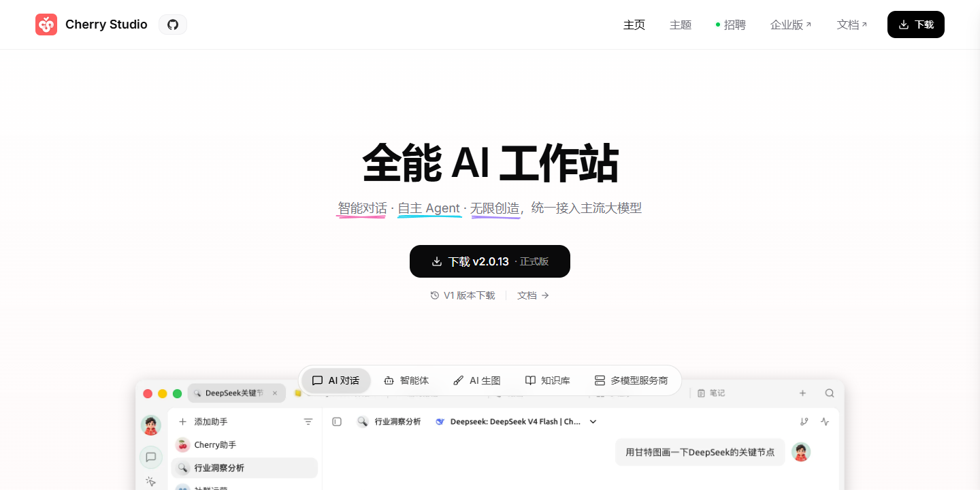Click 添加助手 in the preview sidebar
The image size is (980, 490).
point(203,422)
